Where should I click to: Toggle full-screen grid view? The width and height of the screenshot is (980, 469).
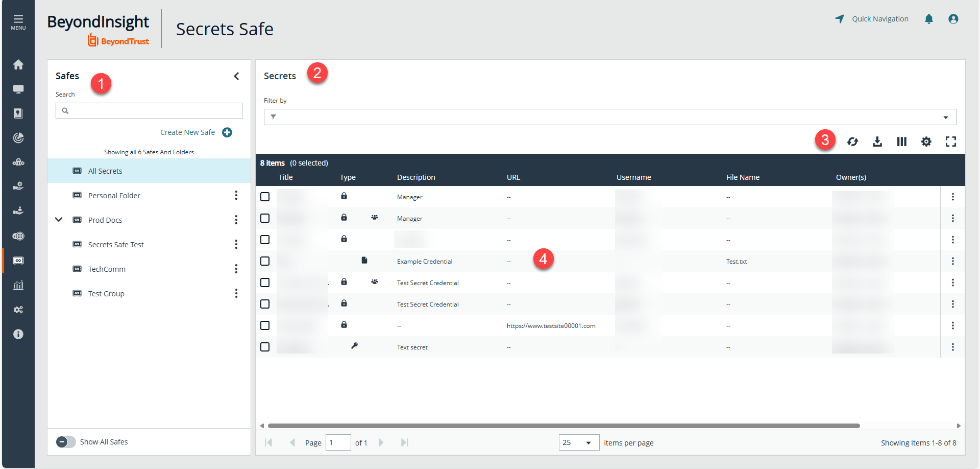tap(951, 142)
